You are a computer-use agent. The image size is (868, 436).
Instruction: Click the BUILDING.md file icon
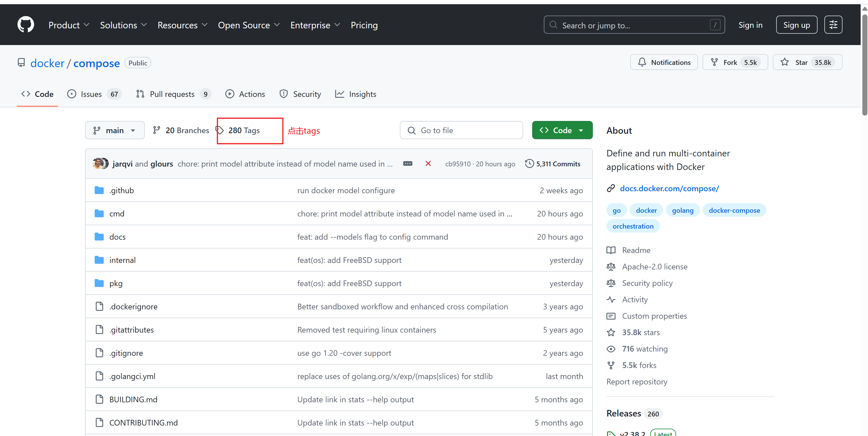point(99,399)
